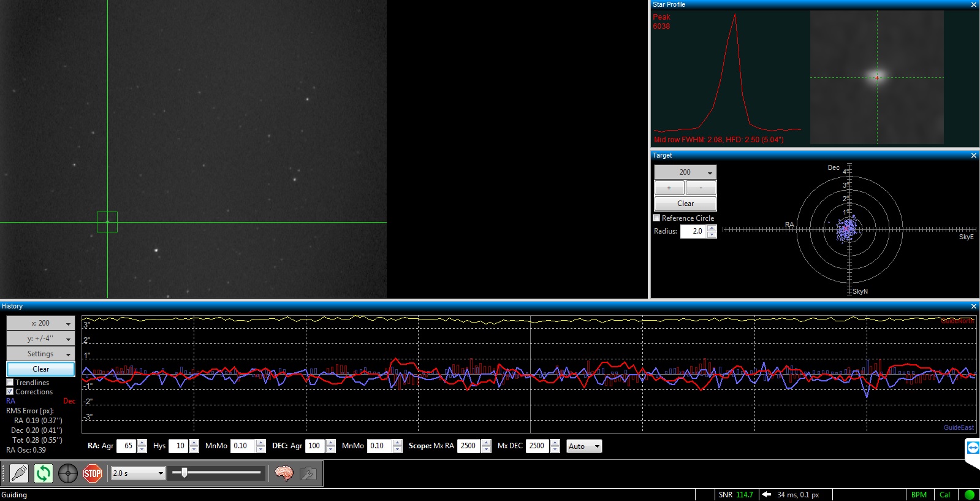
Task: Click the DEC Agr 100 field
Action: point(315,446)
